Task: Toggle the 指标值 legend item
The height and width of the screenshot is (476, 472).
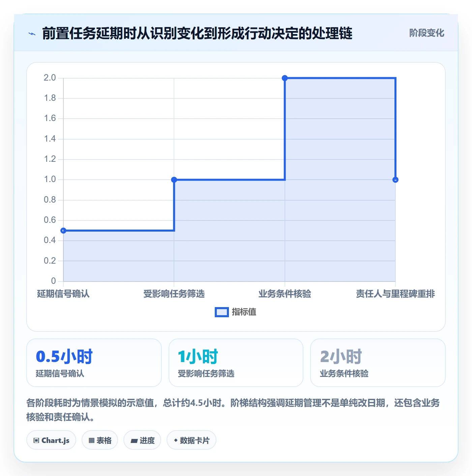Action: coord(236,312)
